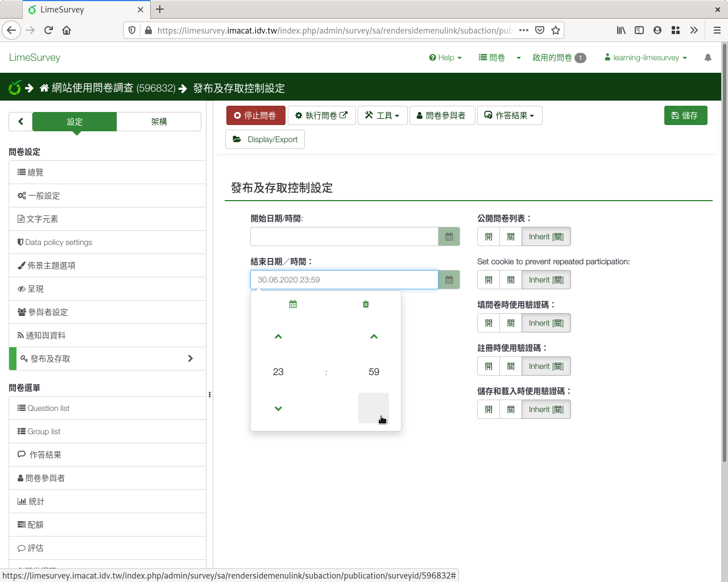Click the Display/Export button
Viewport: 728px width, 582px height.
coord(265,139)
